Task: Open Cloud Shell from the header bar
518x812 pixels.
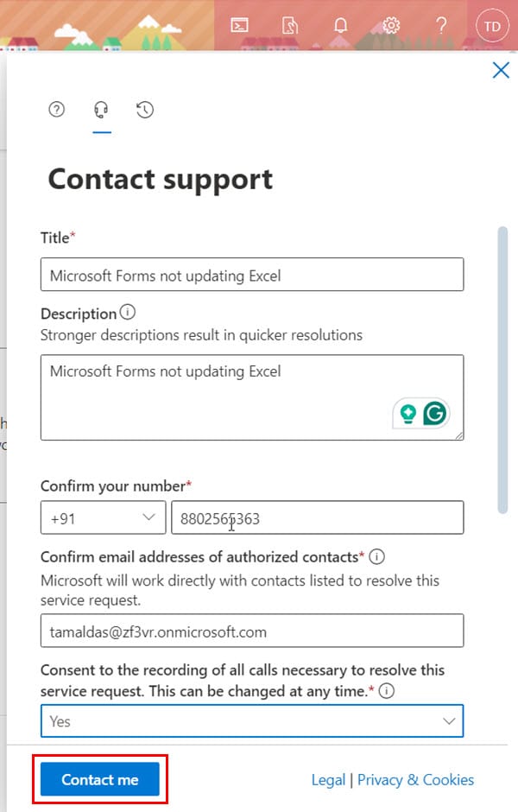Action: coord(239,25)
